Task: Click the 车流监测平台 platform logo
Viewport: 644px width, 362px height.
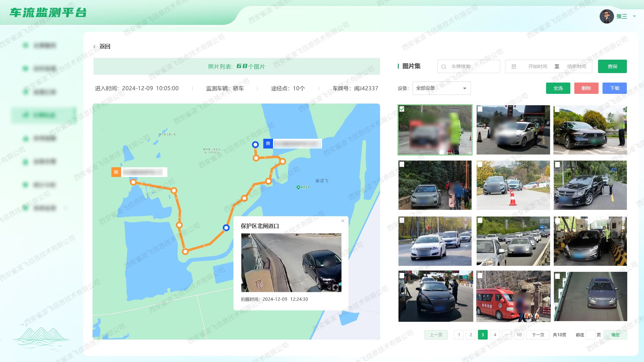Action: coord(48,14)
